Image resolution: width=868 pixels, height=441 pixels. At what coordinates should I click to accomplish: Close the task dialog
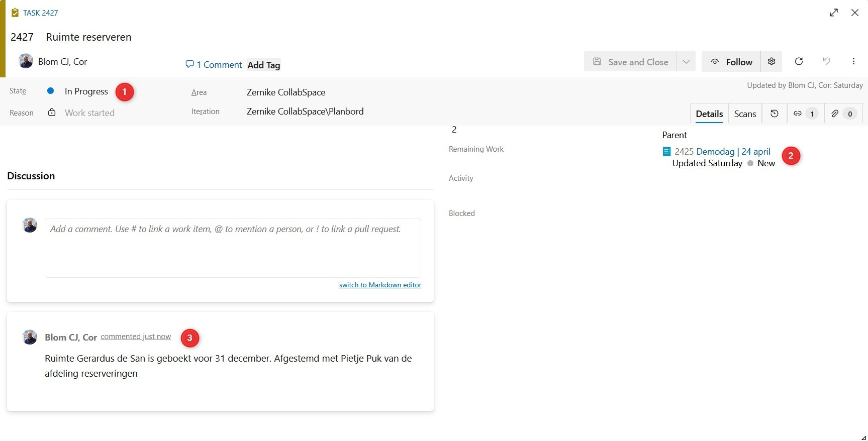(x=855, y=13)
